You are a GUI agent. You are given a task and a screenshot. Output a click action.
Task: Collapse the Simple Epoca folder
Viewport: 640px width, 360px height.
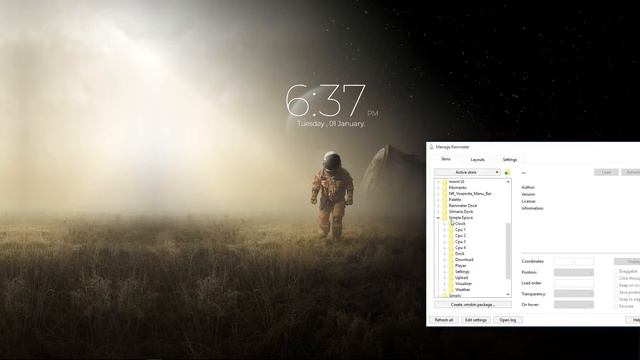coord(438,218)
